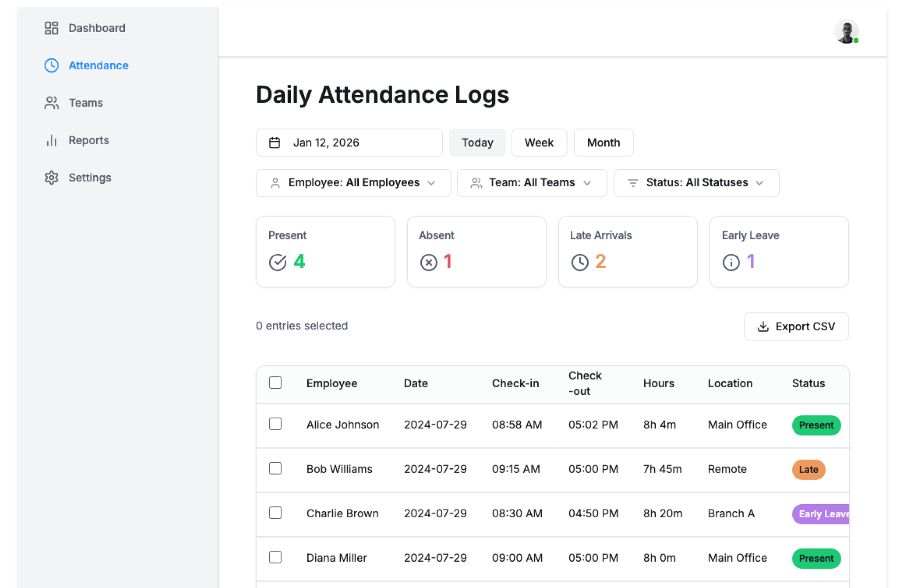The height and width of the screenshot is (588, 905).
Task: Open the Status: All Statuses dropdown
Action: tap(696, 183)
